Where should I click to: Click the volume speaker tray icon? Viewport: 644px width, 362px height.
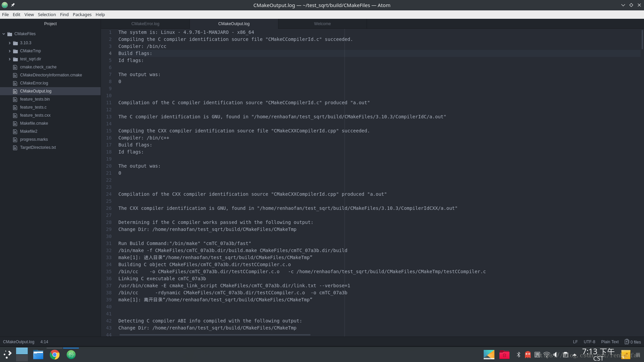pyautogui.click(x=555, y=355)
